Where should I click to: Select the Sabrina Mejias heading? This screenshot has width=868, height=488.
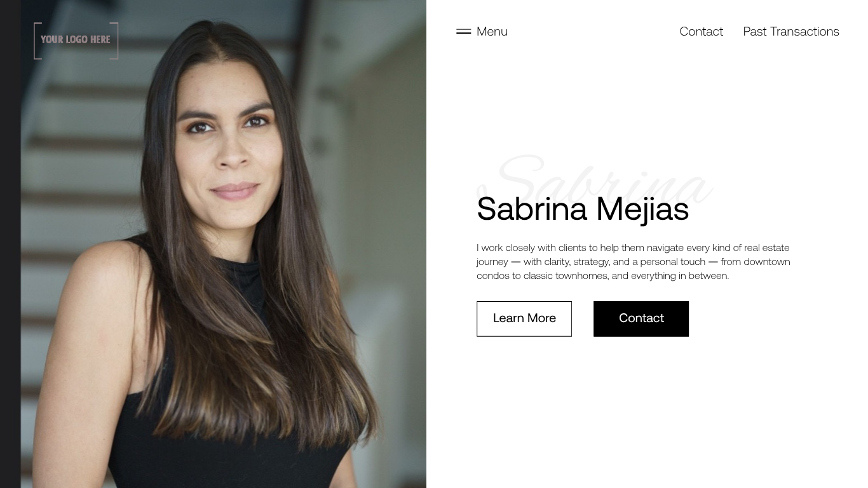point(583,209)
